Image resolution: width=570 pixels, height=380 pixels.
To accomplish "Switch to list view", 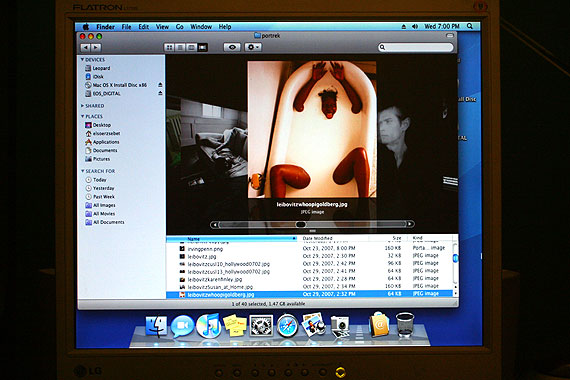I will tap(180, 47).
